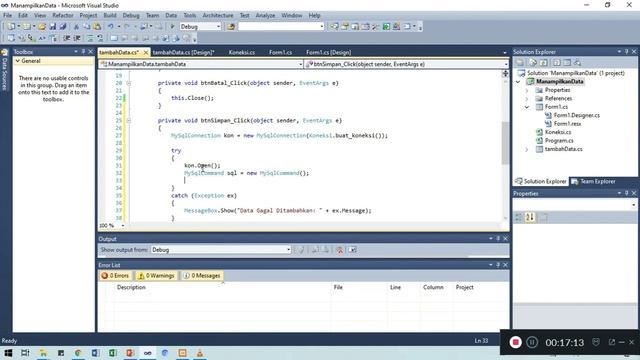640x360 pixels.
Task: Select Program.cs in Solution Explorer
Action: (559, 141)
